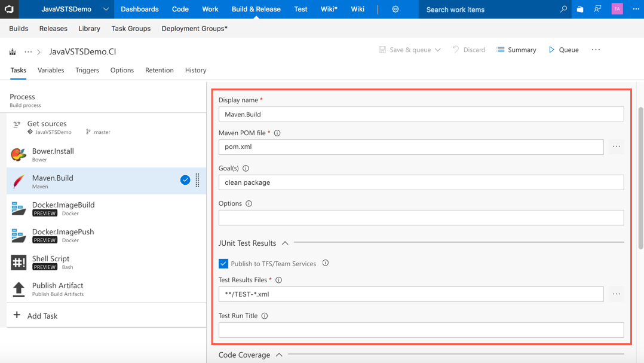
Task: Click the info icon beside Publish to TFS/Team Services
Action: coord(325,263)
